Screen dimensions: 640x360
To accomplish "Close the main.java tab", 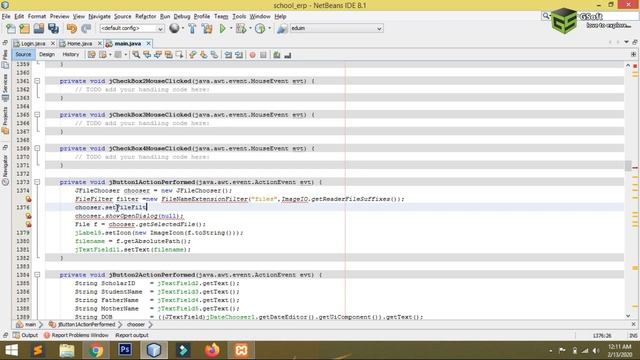I will [149, 43].
